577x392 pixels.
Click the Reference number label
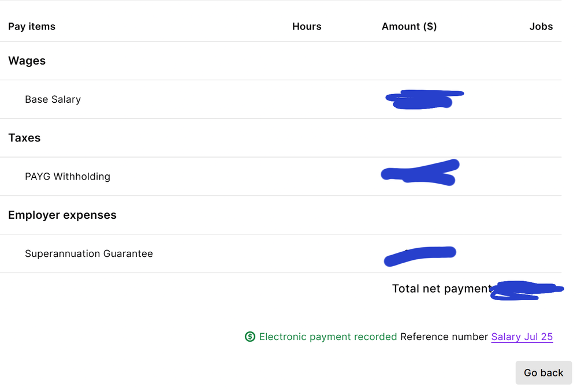click(x=444, y=337)
